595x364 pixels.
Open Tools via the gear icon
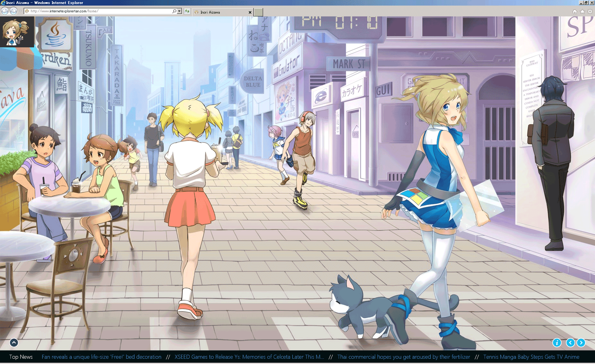tap(590, 11)
